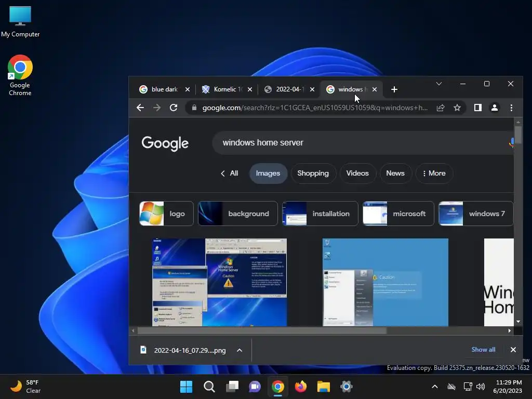Show hidden system tray icons
The image size is (532, 399).
435,387
